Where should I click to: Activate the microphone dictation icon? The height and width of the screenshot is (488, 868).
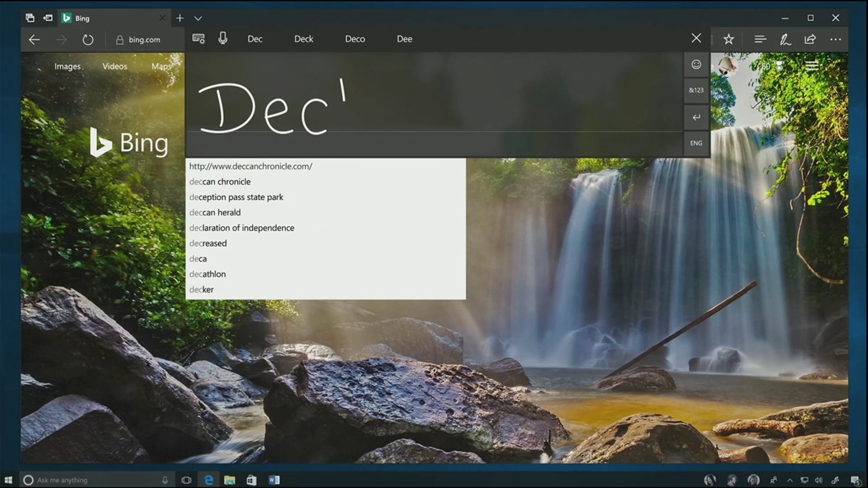[x=223, y=38]
